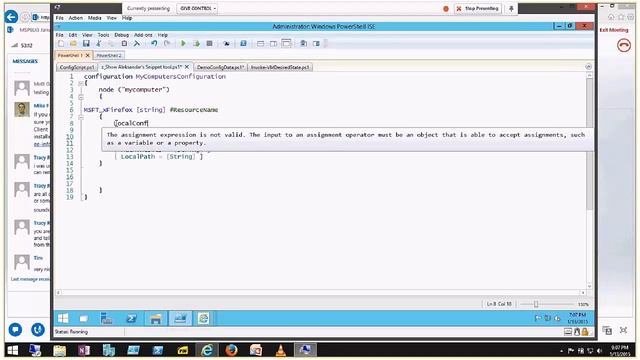Click the LocalConf text on line 8
This screenshot has width=640, height=360.
(x=131, y=123)
